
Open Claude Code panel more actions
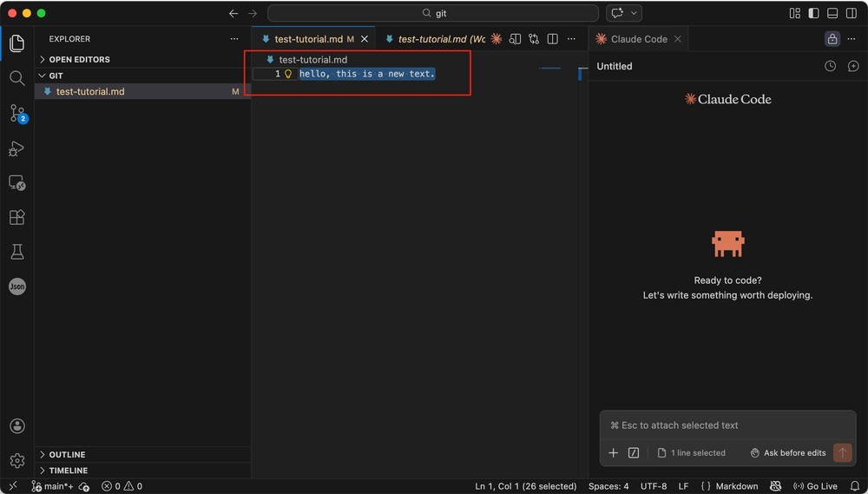852,39
